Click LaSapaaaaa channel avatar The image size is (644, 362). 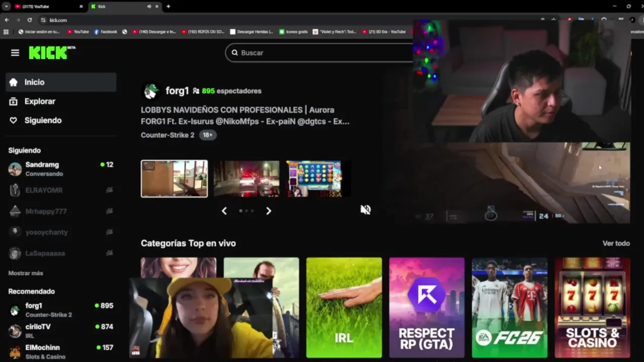15,253
